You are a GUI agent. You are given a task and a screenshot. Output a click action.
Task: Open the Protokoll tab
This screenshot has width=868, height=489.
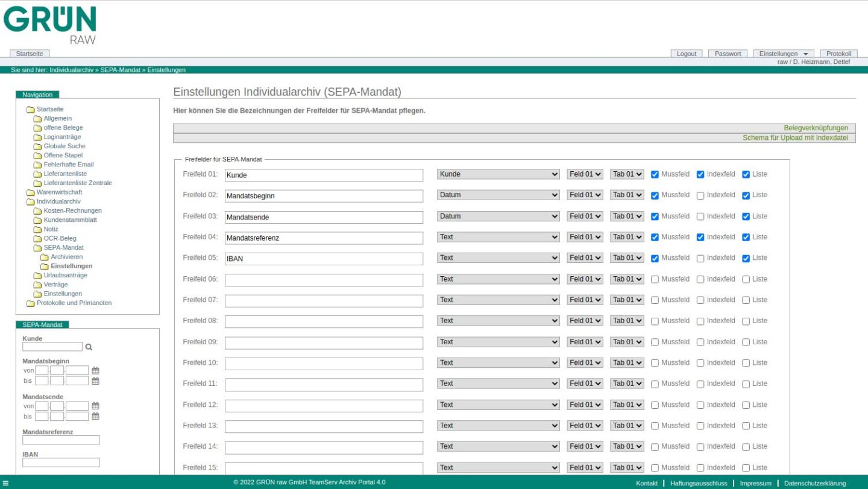(x=838, y=54)
